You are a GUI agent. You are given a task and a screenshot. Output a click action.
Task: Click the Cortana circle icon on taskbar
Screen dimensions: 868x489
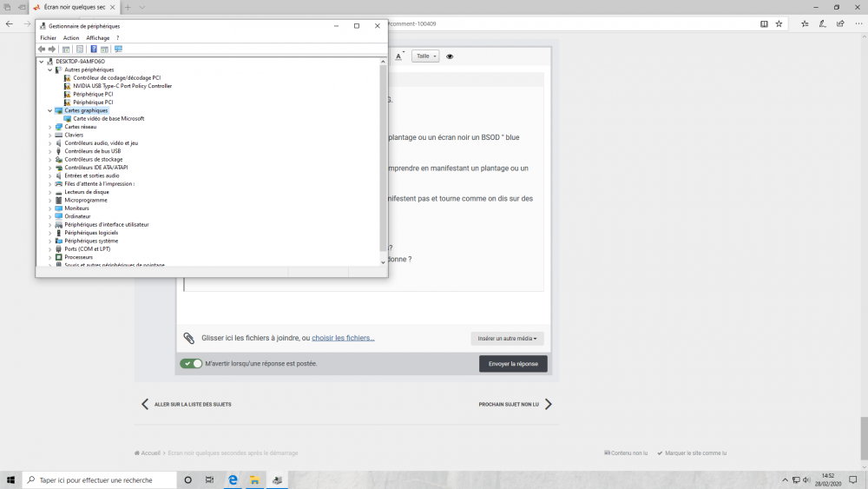click(x=187, y=479)
